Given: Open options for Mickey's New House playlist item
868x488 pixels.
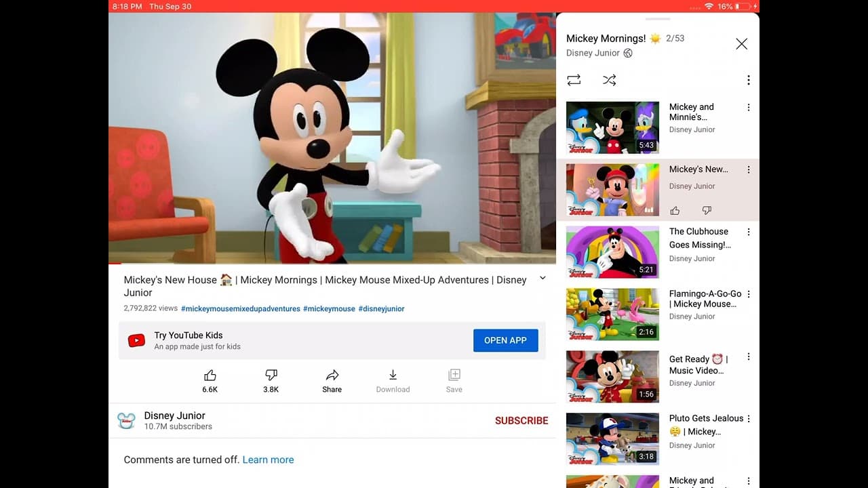Looking at the screenshot, I should point(749,169).
